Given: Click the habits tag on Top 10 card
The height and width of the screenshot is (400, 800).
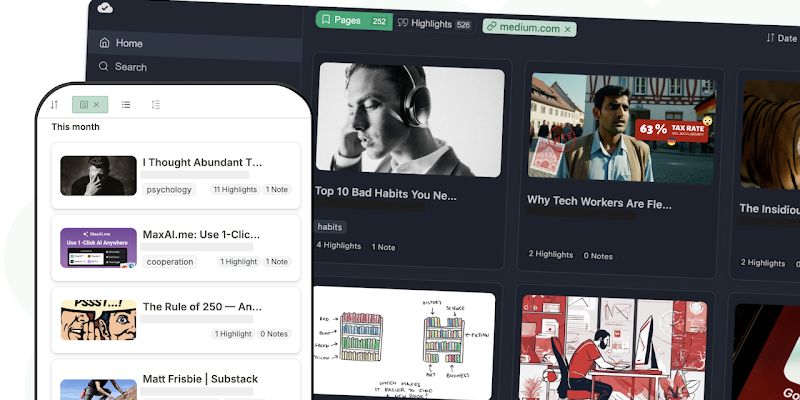Looking at the screenshot, I should (330, 226).
